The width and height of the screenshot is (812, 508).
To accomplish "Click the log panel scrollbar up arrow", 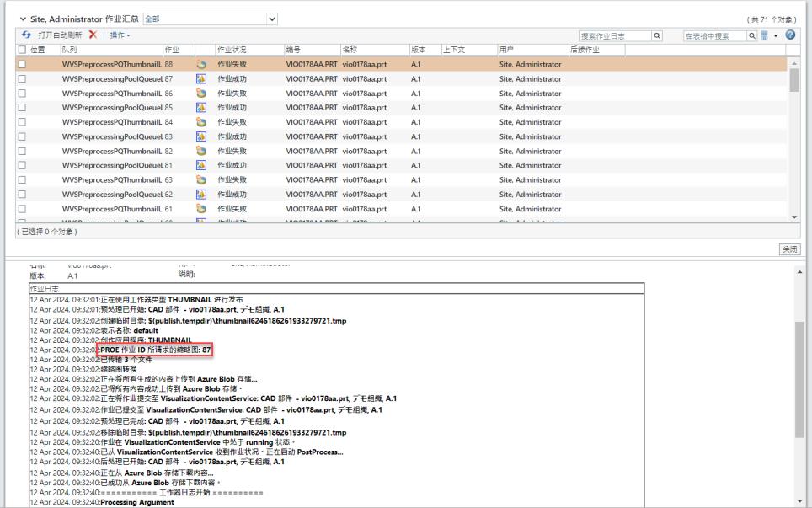I will 800,272.
